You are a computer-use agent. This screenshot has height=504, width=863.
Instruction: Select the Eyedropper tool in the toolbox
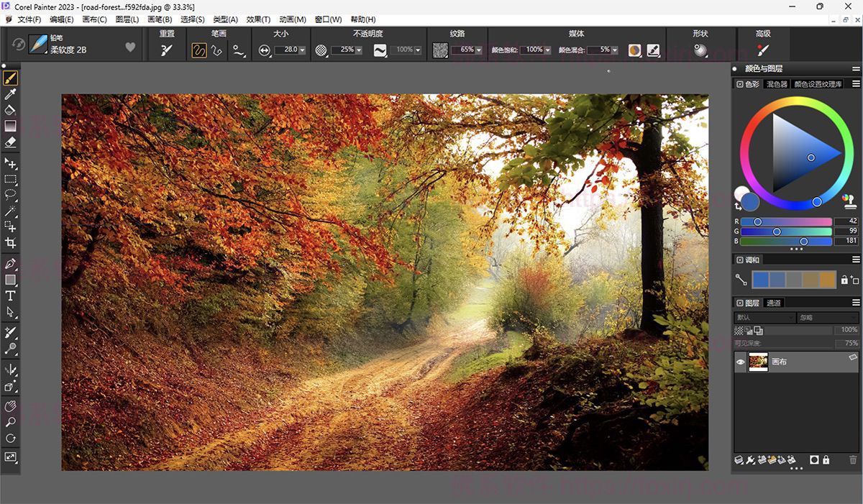coord(10,94)
